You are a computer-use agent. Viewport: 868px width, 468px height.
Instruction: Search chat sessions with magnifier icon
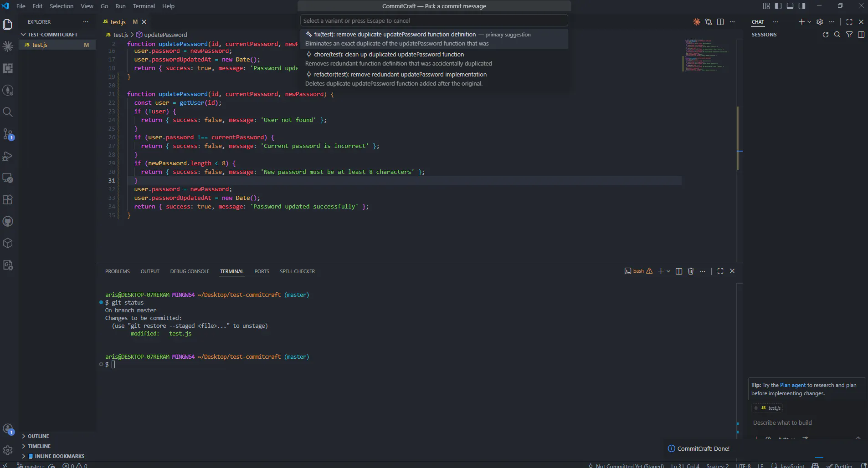pyautogui.click(x=837, y=35)
